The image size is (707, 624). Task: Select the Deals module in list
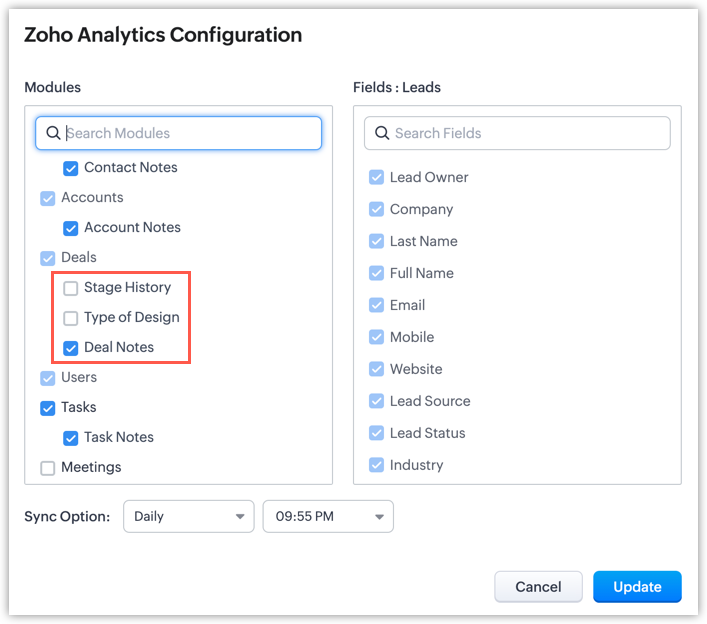[x=79, y=258]
